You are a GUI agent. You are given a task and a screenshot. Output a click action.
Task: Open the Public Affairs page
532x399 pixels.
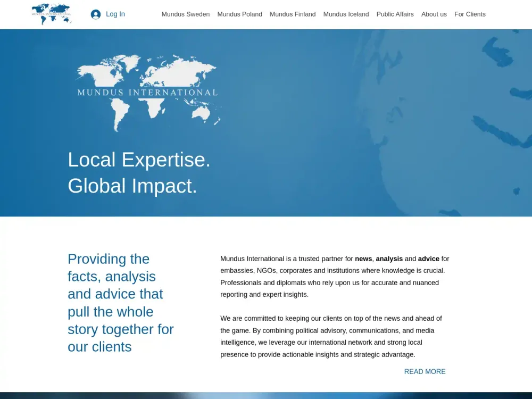(x=395, y=14)
